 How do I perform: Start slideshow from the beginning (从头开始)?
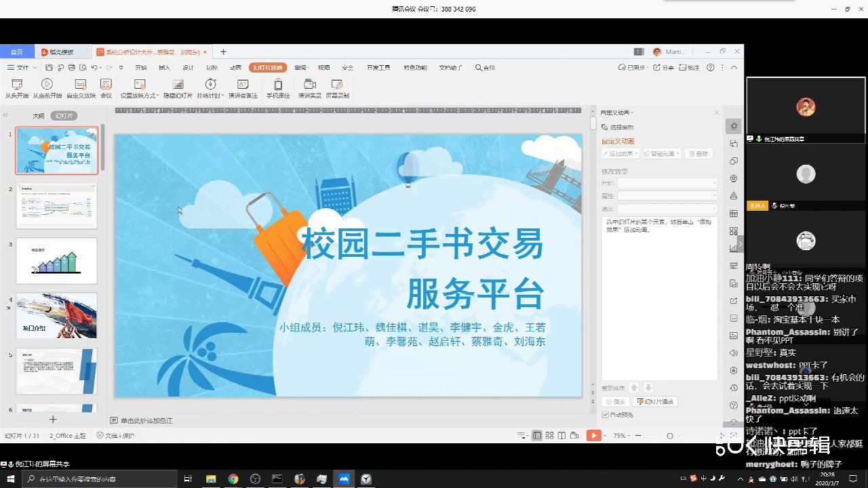tap(17, 88)
